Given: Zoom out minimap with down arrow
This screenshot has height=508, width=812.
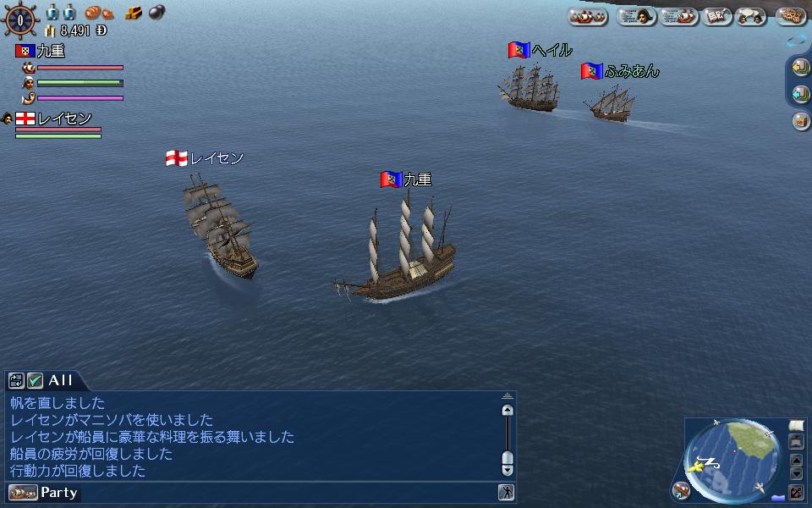Looking at the screenshot, I should click(x=796, y=473).
